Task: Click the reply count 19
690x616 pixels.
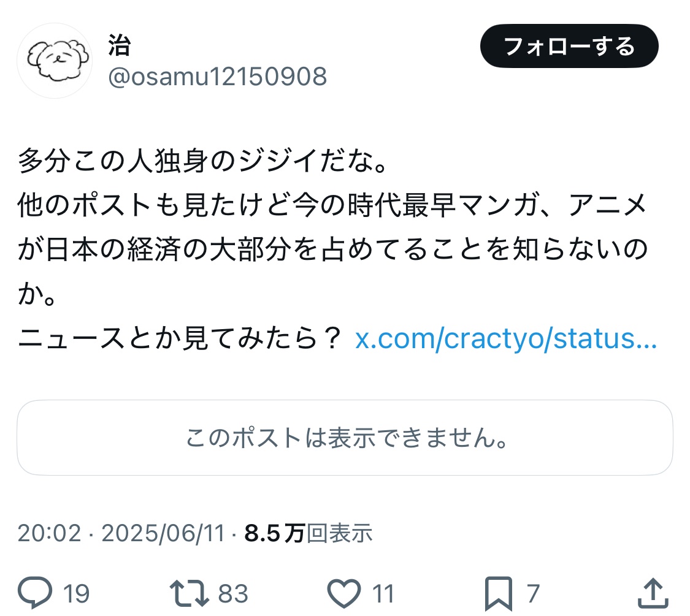Action: pyautogui.click(x=77, y=593)
